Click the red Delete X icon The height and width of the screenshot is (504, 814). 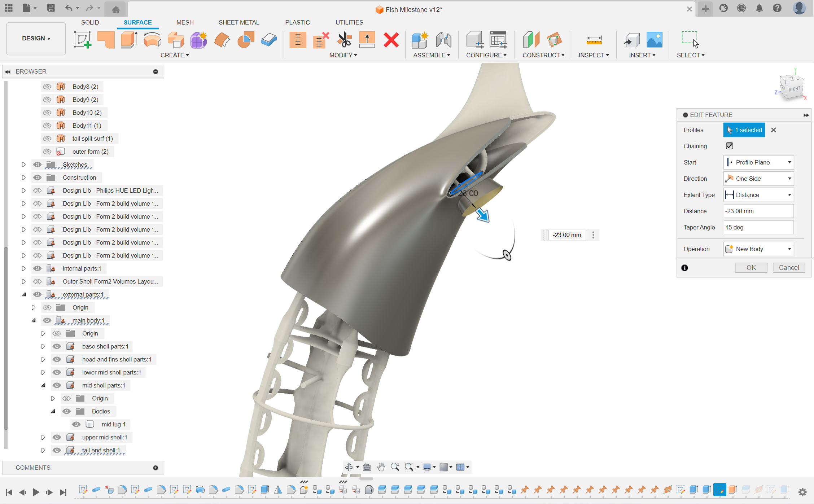(391, 40)
